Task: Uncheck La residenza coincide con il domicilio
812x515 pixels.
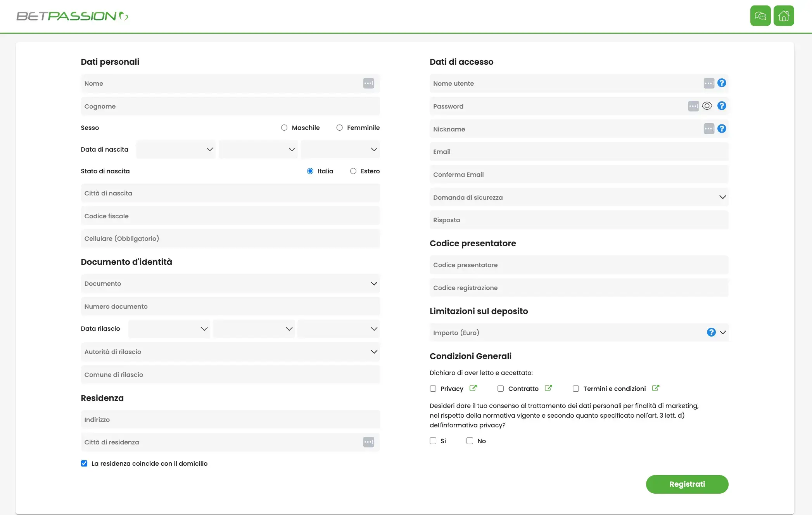Action: coord(84,463)
